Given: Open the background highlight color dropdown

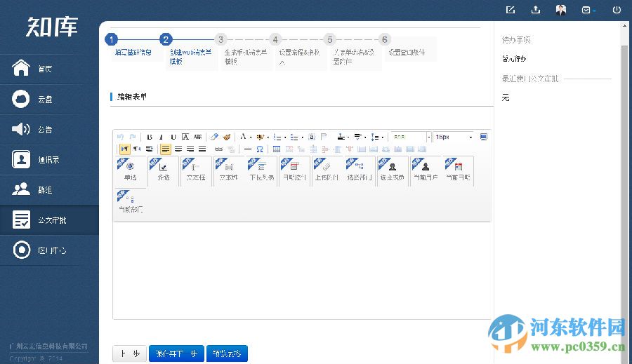Looking at the screenshot, I should coord(268,137).
